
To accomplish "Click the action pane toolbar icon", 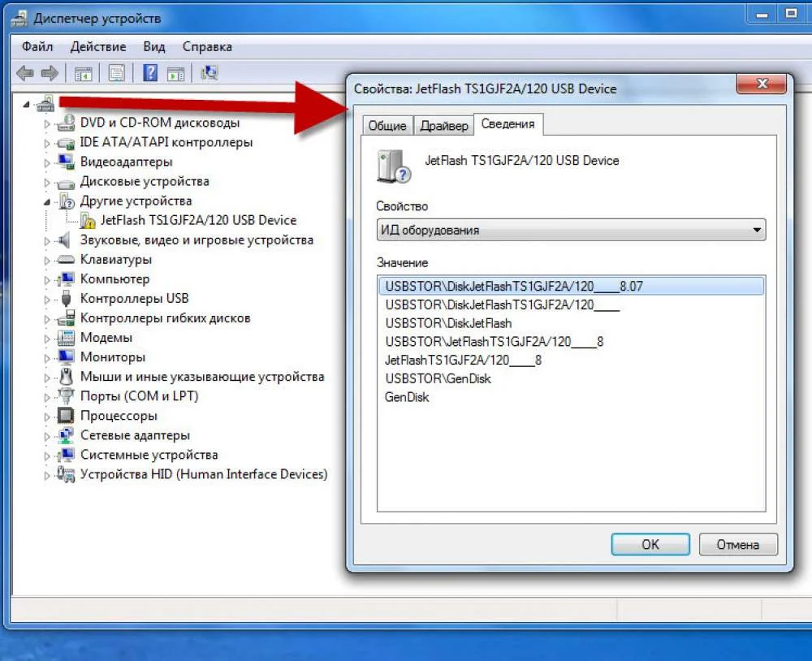I will (x=176, y=74).
